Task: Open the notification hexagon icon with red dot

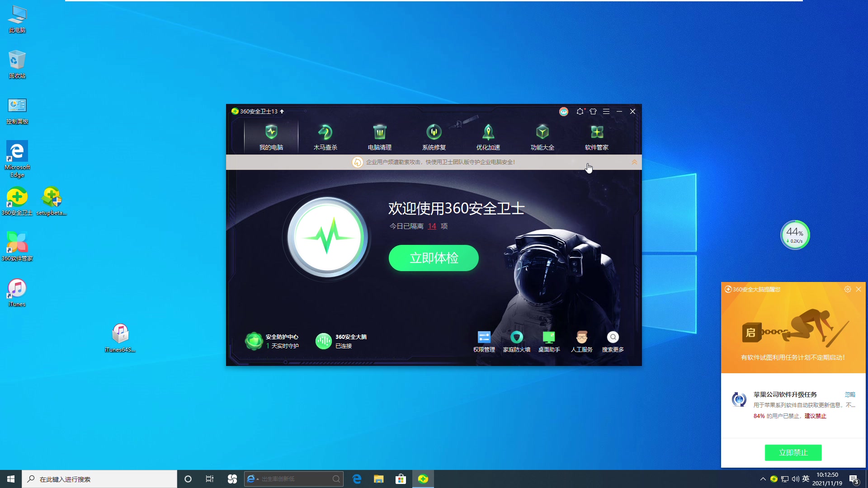Action: click(580, 111)
